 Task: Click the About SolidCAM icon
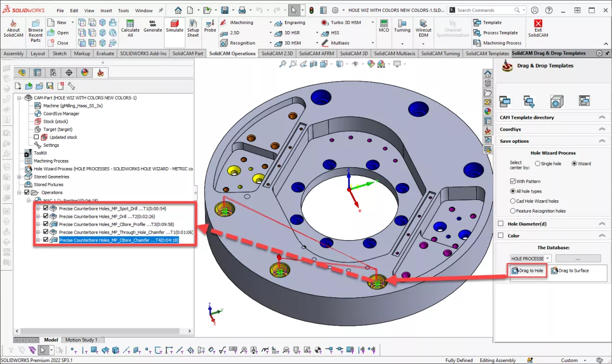click(13, 29)
